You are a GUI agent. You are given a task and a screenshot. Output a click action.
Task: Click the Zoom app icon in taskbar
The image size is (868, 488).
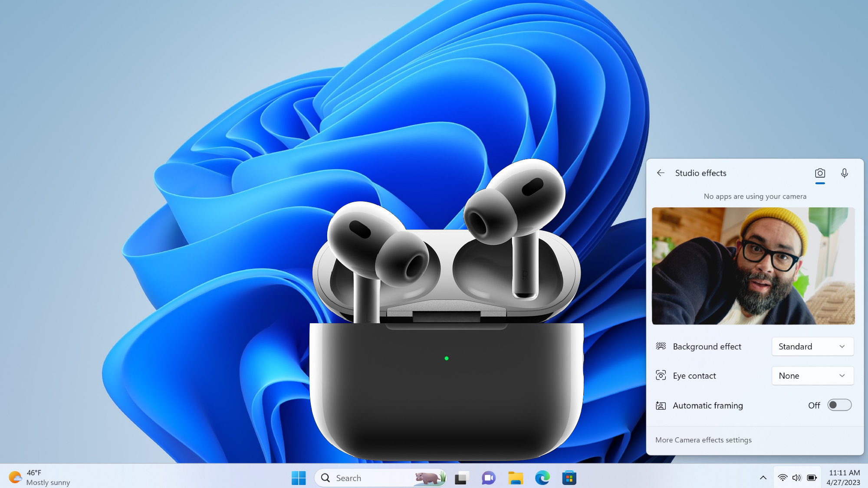pos(488,477)
